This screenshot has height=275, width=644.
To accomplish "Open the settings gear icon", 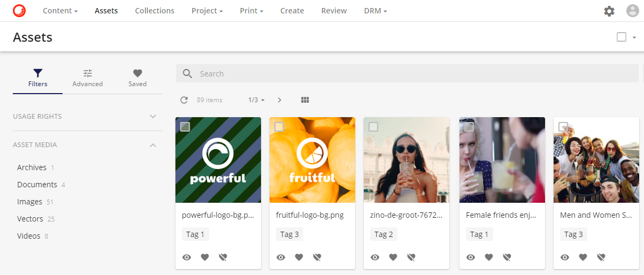I will click(609, 11).
